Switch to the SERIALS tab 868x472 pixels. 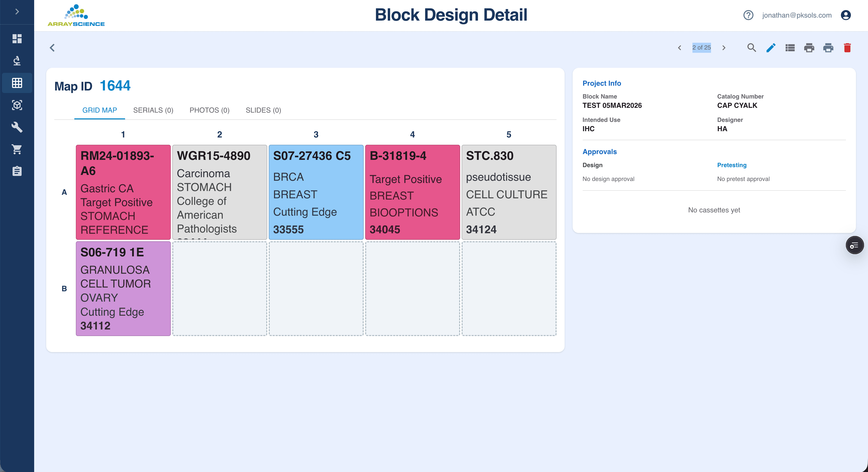pos(153,110)
